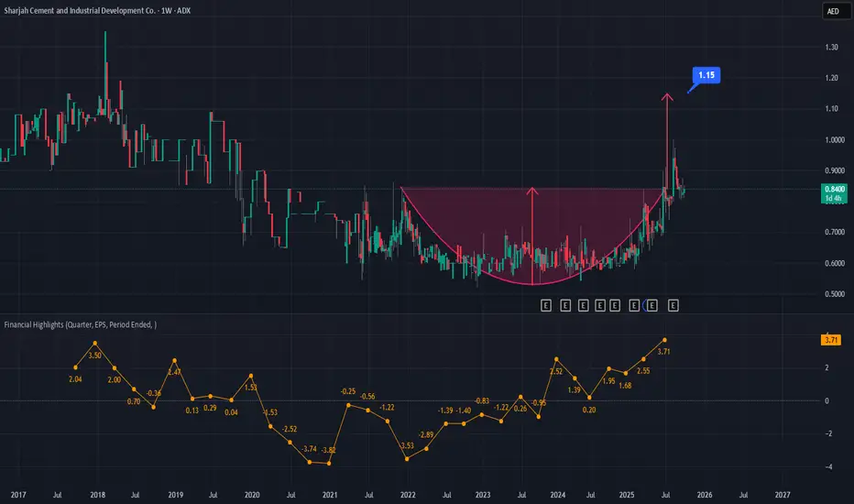Click the 1.10 price axis label
The width and height of the screenshot is (854, 504).
coord(832,108)
